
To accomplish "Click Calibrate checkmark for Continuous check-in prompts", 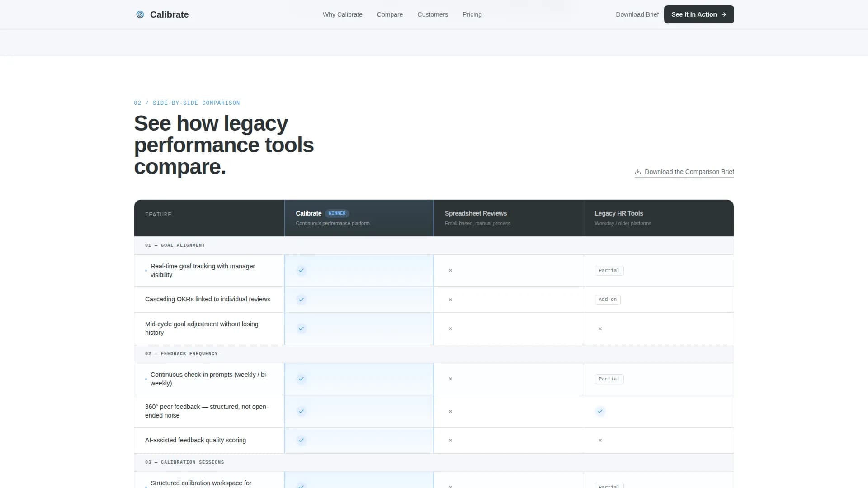I will click(301, 379).
